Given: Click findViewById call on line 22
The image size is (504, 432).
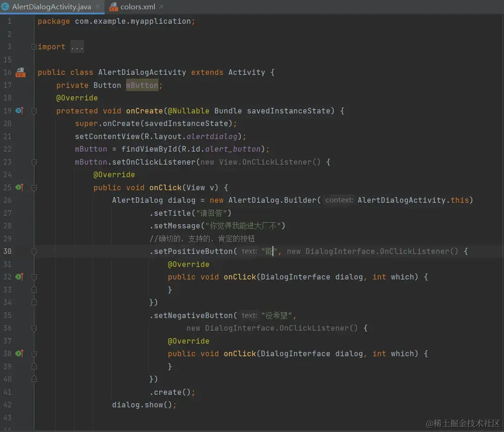Looking at the screenshot, I should tap(149, 149).
